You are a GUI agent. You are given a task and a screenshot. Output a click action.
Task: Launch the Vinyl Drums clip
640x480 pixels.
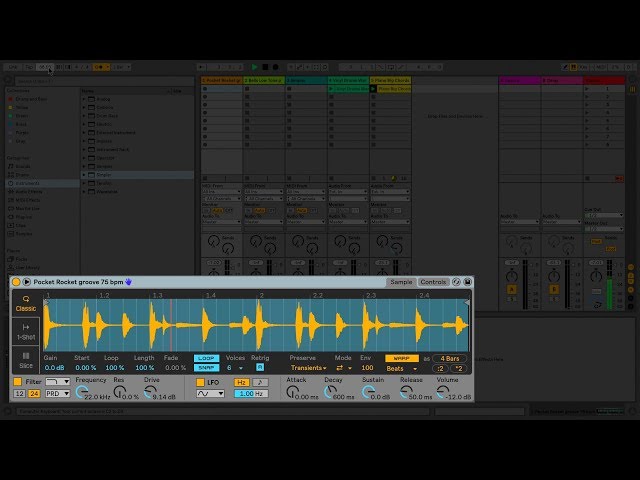pyautogui.click(x=331, y=89)
